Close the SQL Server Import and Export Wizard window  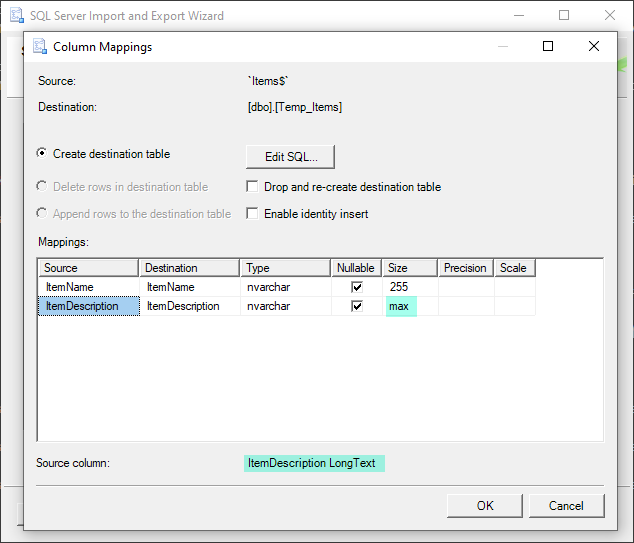tap(610, 15)
